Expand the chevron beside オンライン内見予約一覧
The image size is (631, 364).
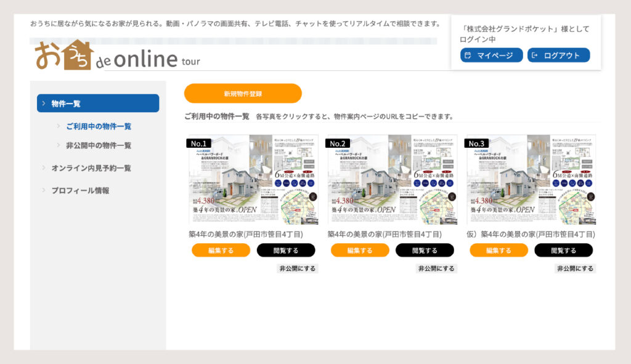pyautogui.click(x=44, y=168)
